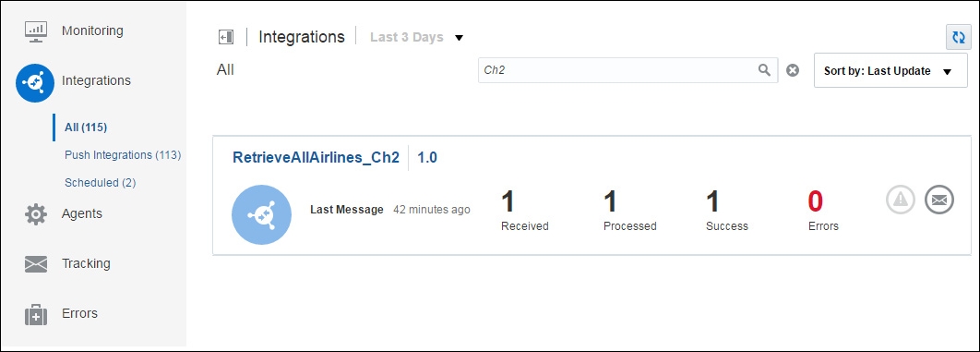Open the Errors first-aid kit icon

pyautogui.click(x=36, y=314)
